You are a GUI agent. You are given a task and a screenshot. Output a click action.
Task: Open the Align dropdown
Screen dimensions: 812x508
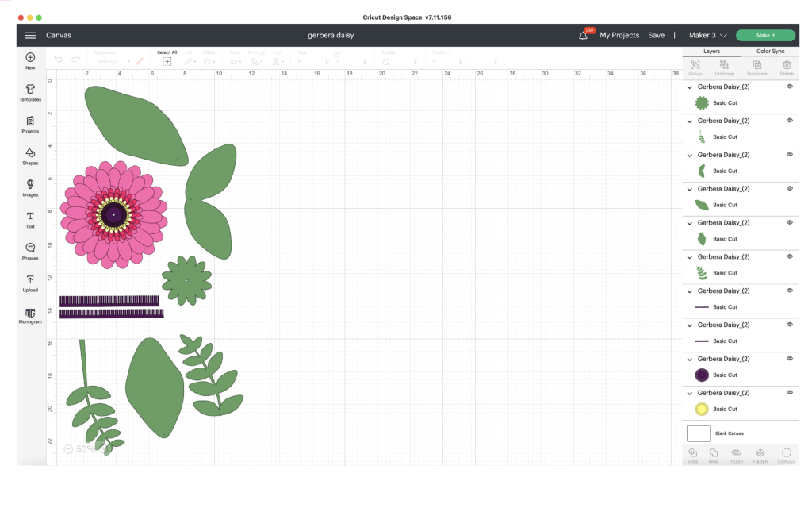[236, 61]
